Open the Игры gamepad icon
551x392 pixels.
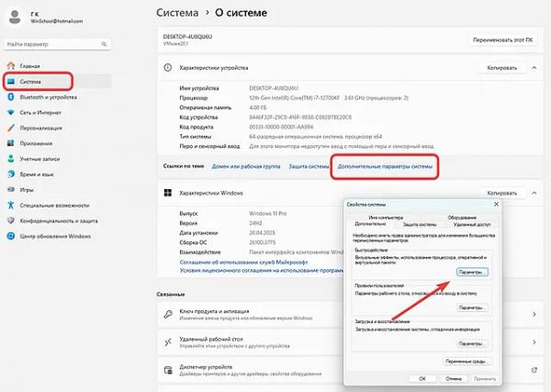point(11,190)
